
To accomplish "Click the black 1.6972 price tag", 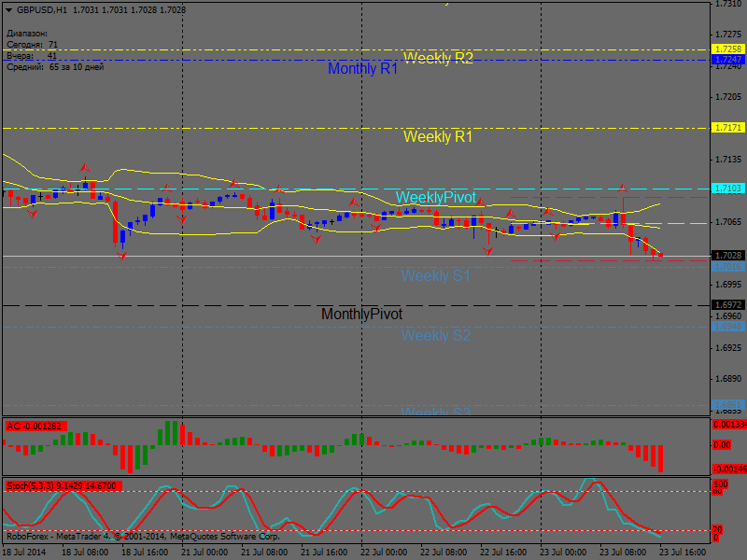I will (x=727, y=305).
